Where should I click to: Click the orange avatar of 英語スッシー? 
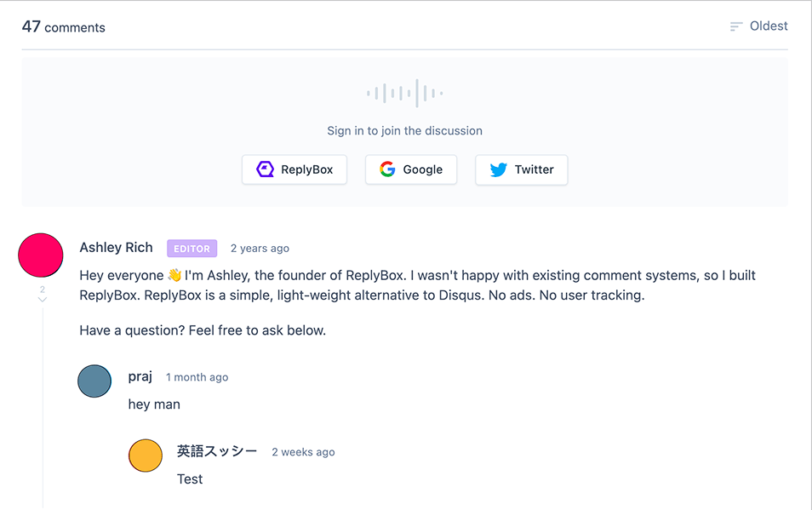[146, 456]
